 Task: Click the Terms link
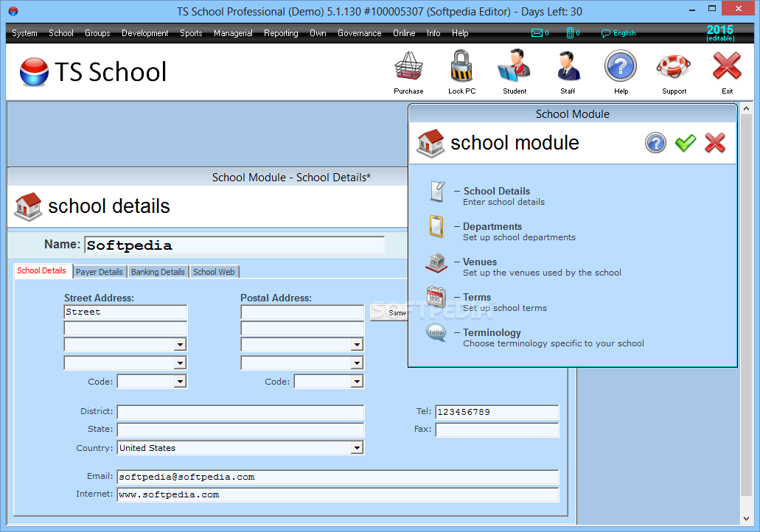coord(477,297)
